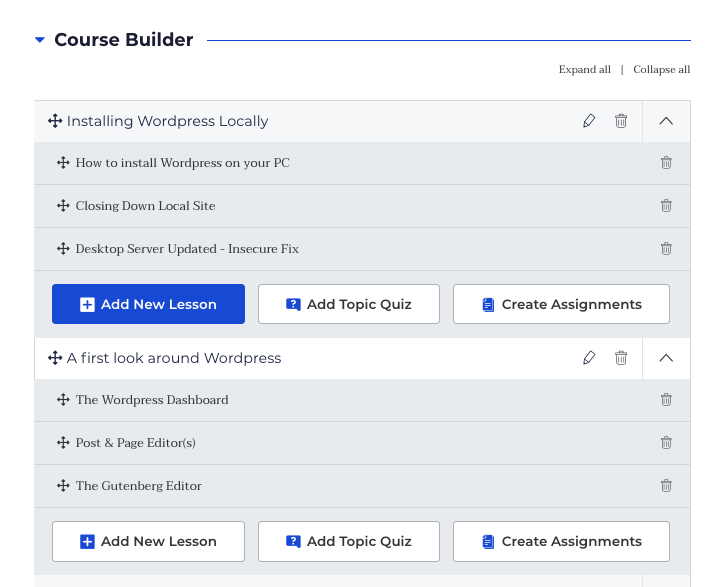Edit A first look around Wordpress topic
Screen dimensions: 718x587
(589, 358)
